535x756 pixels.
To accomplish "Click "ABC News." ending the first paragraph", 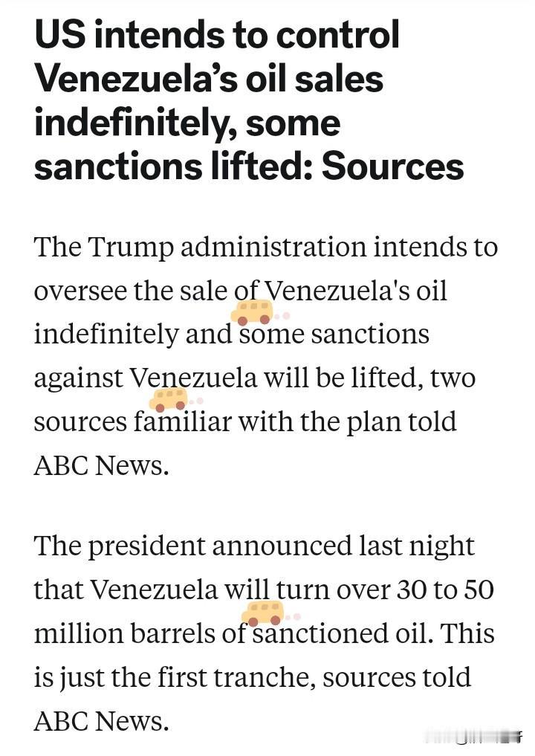I will (x=101, y=465).
